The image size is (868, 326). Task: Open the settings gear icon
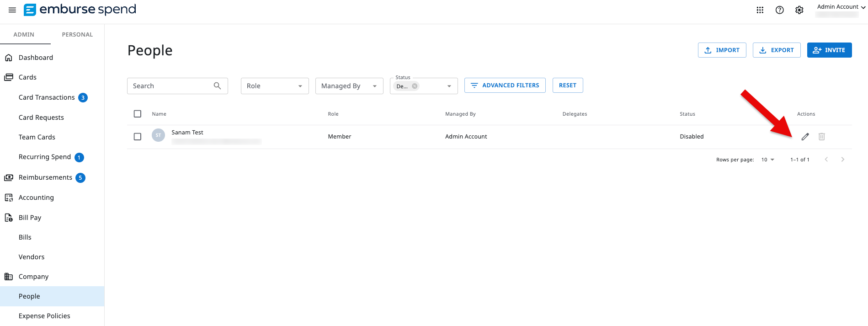tap(799, 10)
